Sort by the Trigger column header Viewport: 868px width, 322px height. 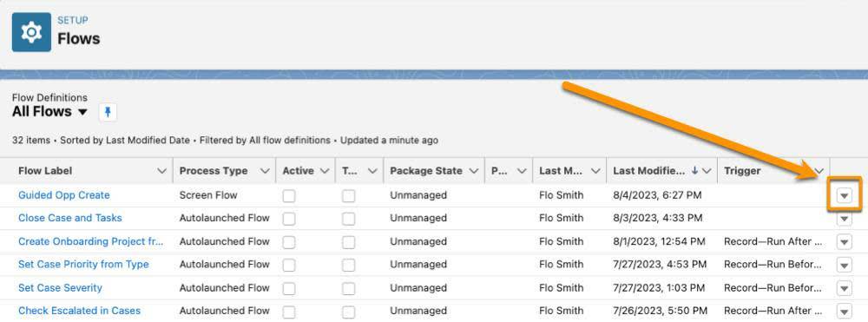point(742,171)
